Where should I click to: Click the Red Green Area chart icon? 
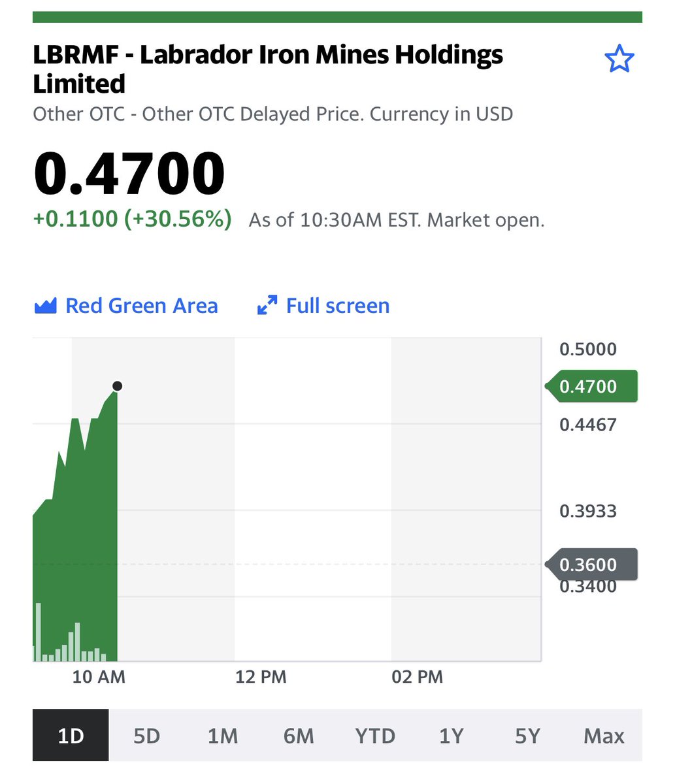[x=45, y=306]
